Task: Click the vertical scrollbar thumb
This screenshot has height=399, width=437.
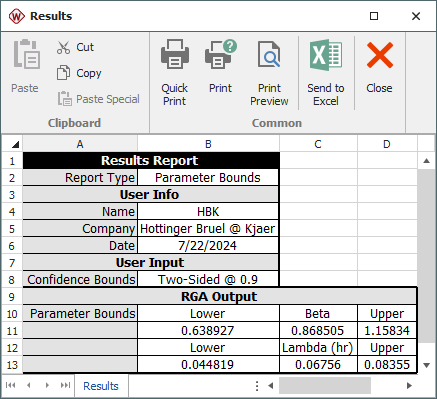Action: [x=426, y=256]
